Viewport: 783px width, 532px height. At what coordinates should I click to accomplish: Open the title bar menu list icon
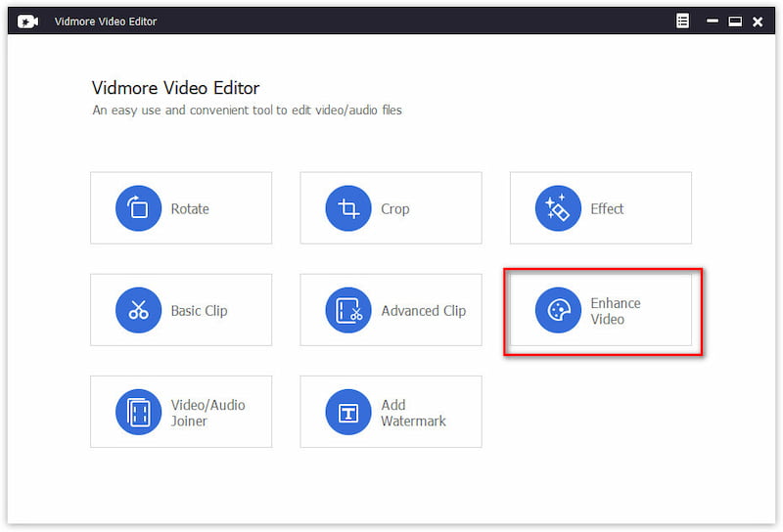coord(683,21)
